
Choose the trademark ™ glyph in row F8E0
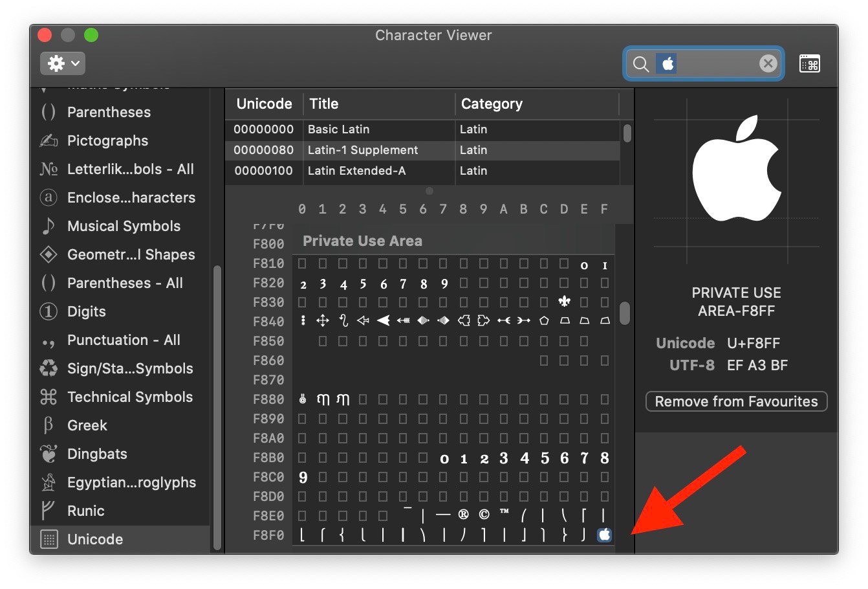504,513
